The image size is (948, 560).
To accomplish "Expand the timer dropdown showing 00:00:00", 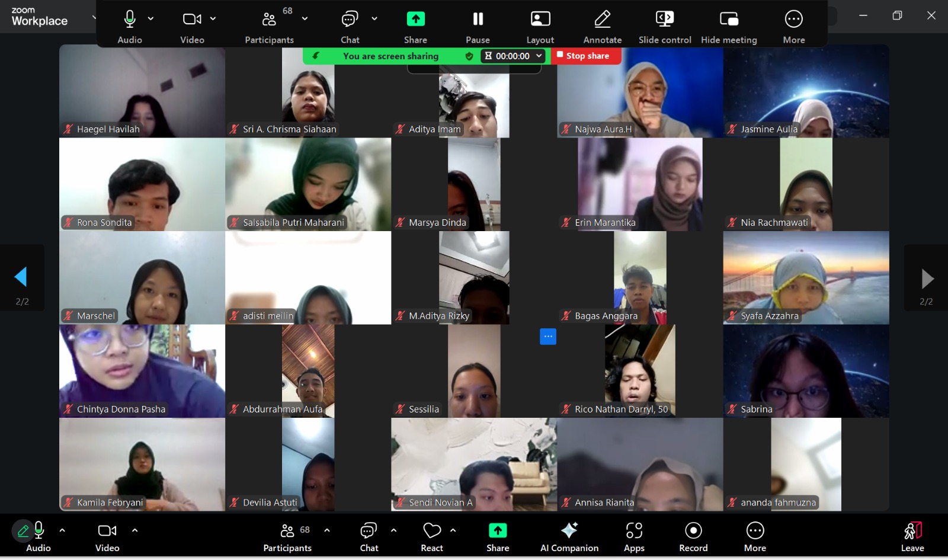I will tap(539, 56).
